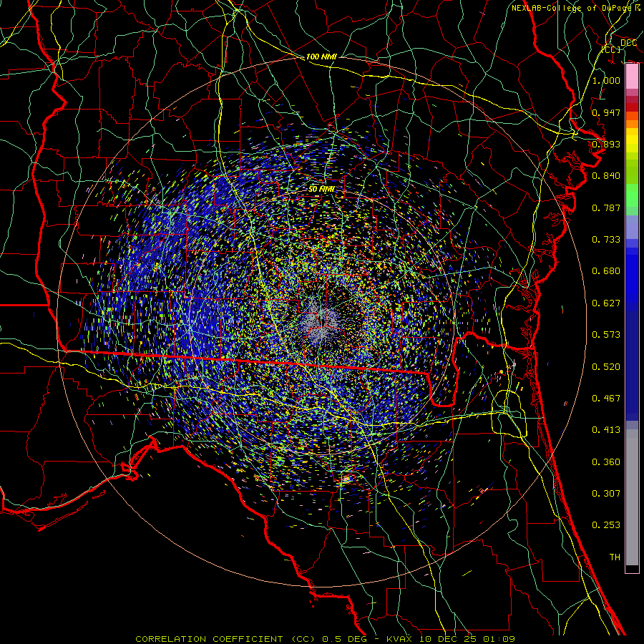This screenshot has width=644, height=644.
Task: Click the 0.307 legend value
Action: coord(606,494)
